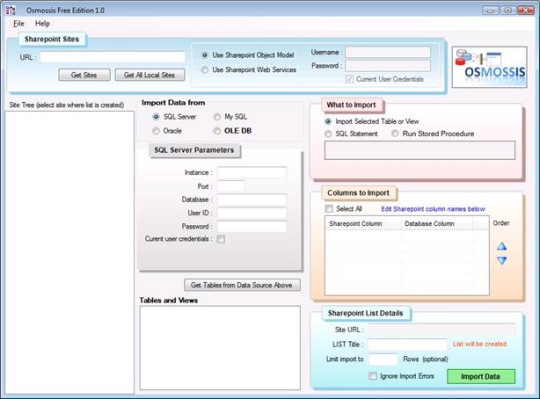Screen dimensions: 540x399
Task: Minimize the Osmossis window
Action: pos(491,10)
